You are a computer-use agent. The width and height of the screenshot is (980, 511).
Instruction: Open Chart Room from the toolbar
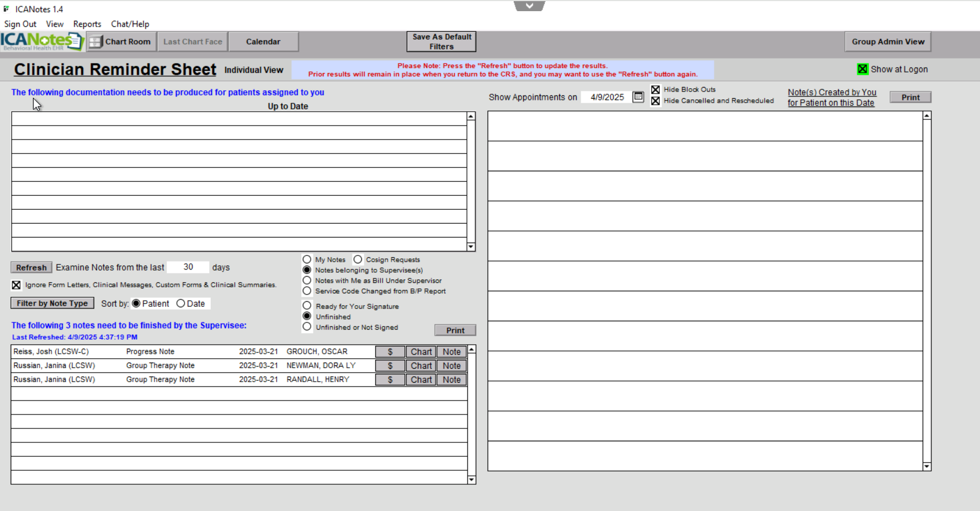point(121,42)
